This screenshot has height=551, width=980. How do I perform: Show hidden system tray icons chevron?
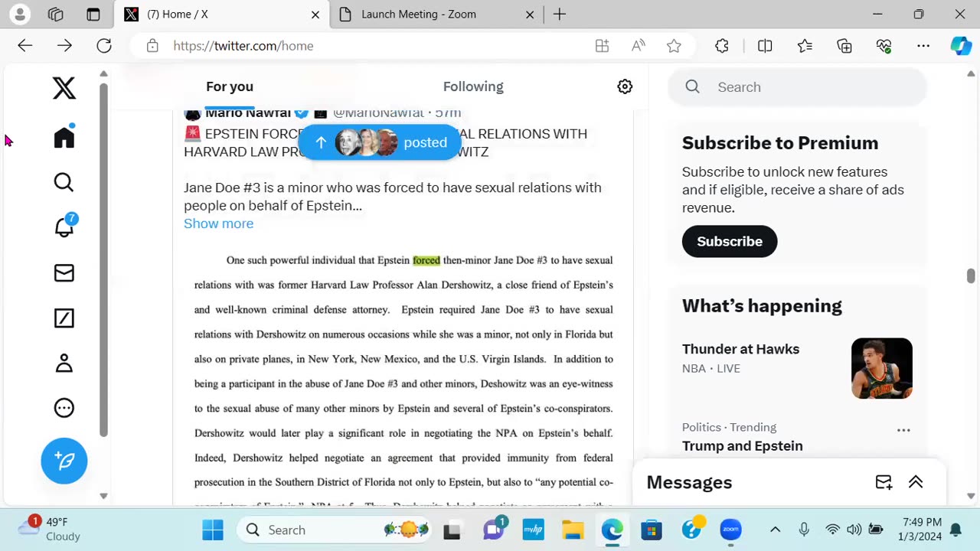point(775,530)
